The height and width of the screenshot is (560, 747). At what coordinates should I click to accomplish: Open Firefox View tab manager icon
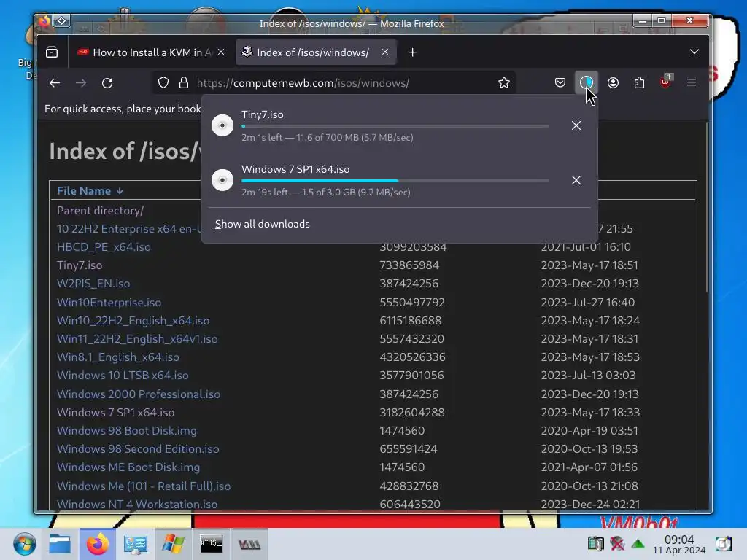(52, 52)
